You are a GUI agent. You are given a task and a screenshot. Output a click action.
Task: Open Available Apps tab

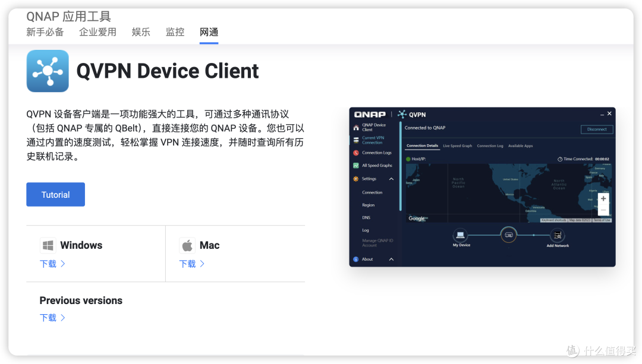coord(520,145)
